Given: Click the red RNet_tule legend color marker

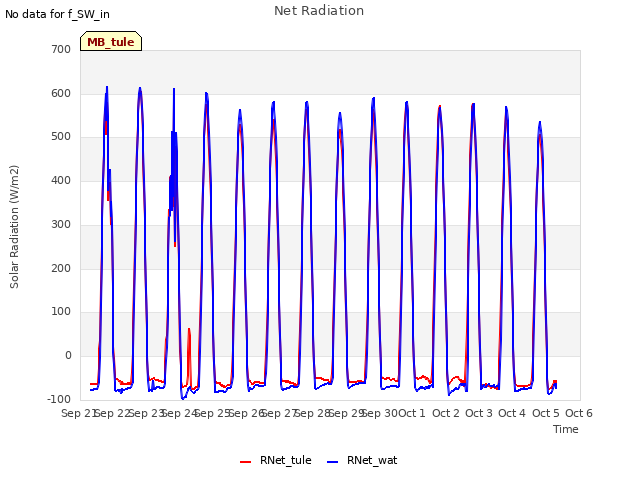Looking at the screenshot, I should (x=245, y=462).
